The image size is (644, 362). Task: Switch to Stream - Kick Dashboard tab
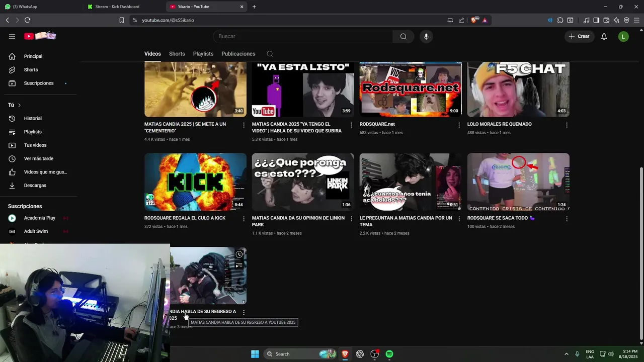(x=124, y=7)
